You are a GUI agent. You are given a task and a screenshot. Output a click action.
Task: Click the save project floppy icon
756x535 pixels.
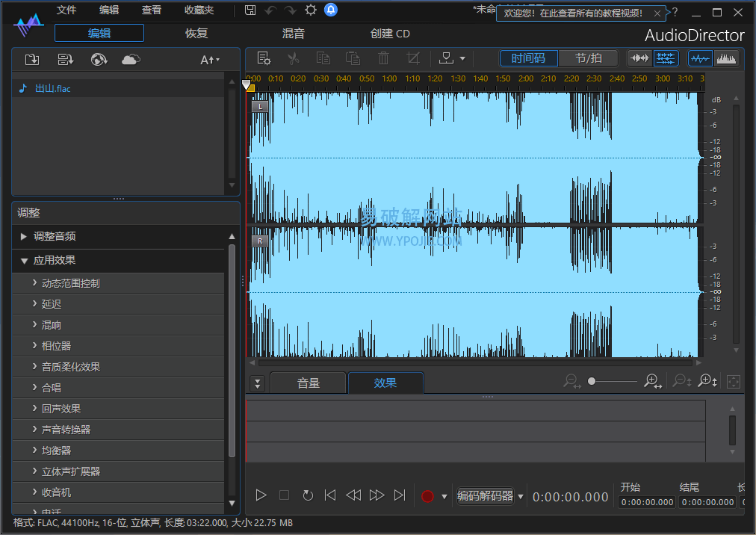tap(250, 10)
